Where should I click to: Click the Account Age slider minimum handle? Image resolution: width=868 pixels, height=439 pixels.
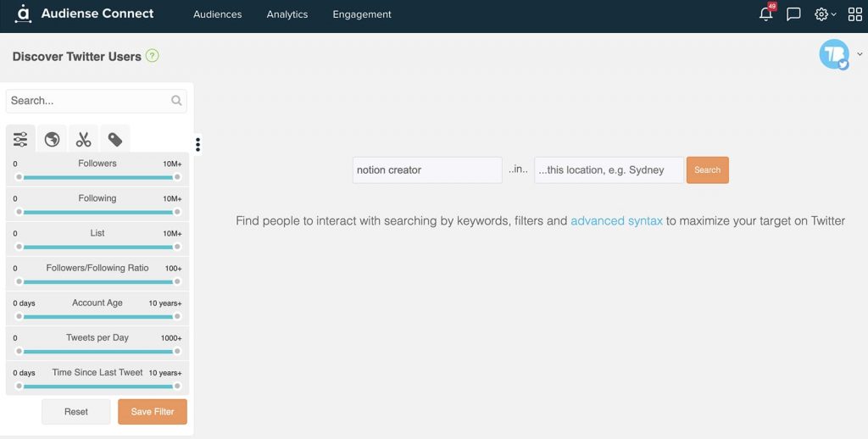tap(19, 317)
